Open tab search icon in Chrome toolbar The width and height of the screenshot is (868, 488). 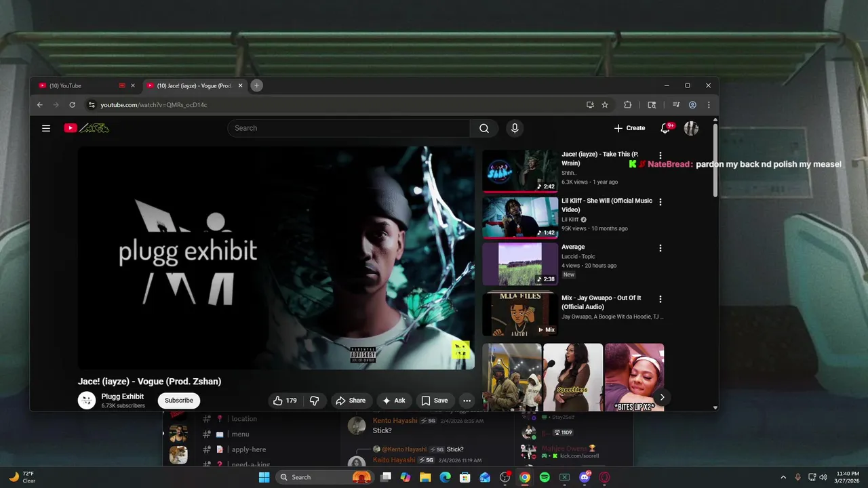click(x=652, y=105)
